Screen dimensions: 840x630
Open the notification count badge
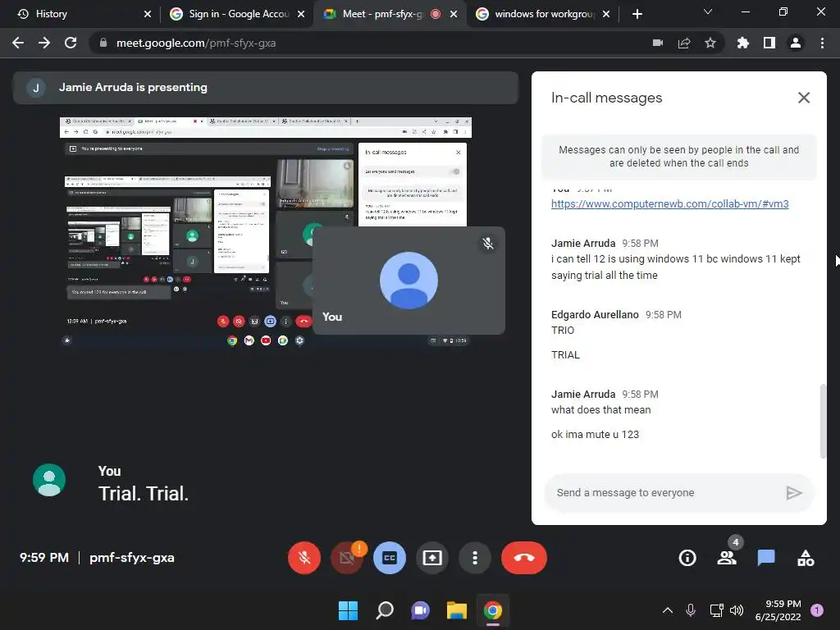coord(817,610)
